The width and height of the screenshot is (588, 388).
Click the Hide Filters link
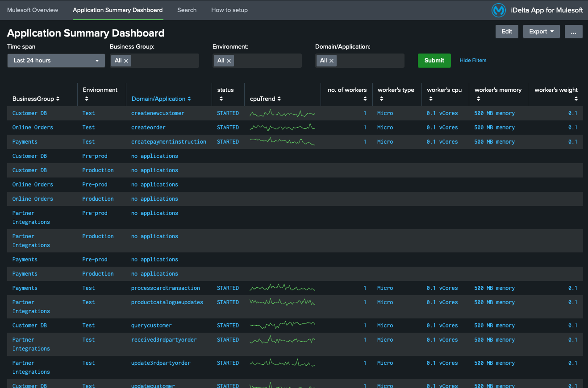[473, 61]
